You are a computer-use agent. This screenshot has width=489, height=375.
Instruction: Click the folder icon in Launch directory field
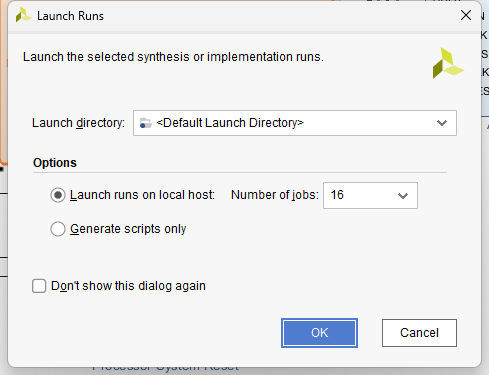[x=145, y=123]
